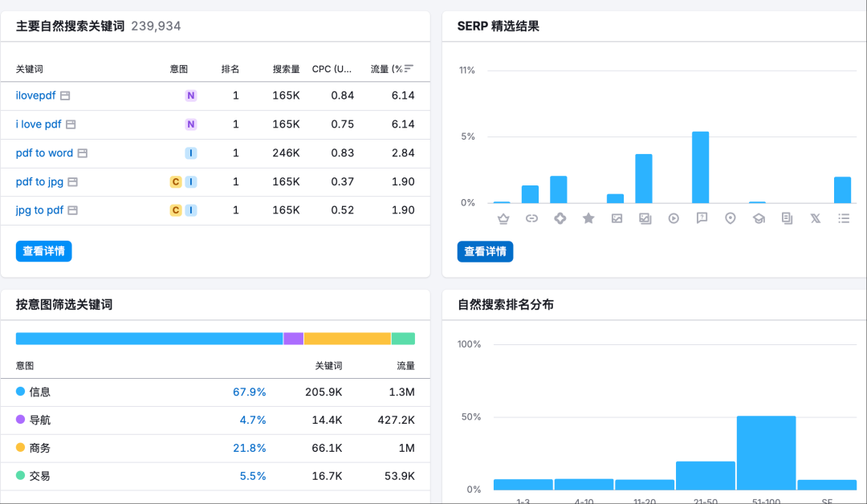This screenshot has height=504, width=867.
Task: Click the SERP icon next to pdf to word
Action: (x=83, y=153)
